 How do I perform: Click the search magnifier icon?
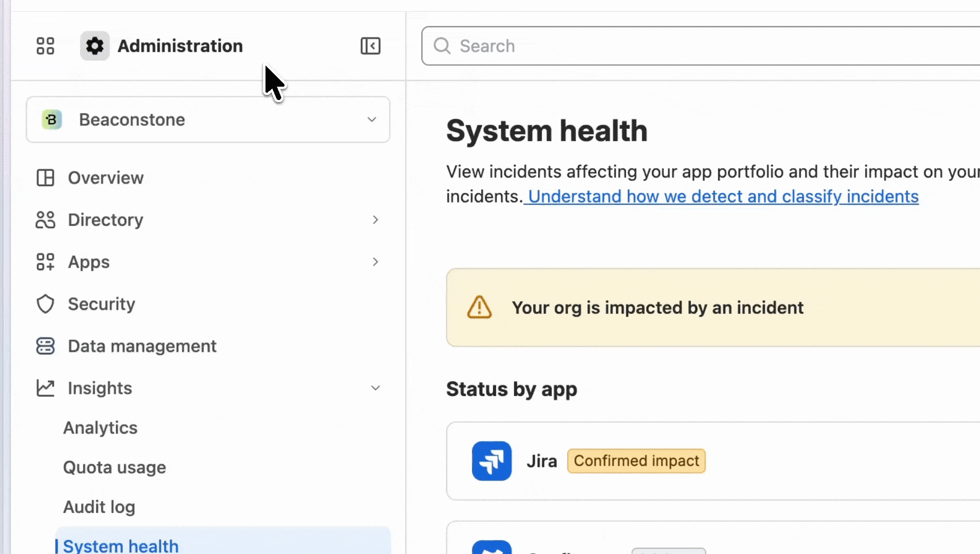coord(442,46)
